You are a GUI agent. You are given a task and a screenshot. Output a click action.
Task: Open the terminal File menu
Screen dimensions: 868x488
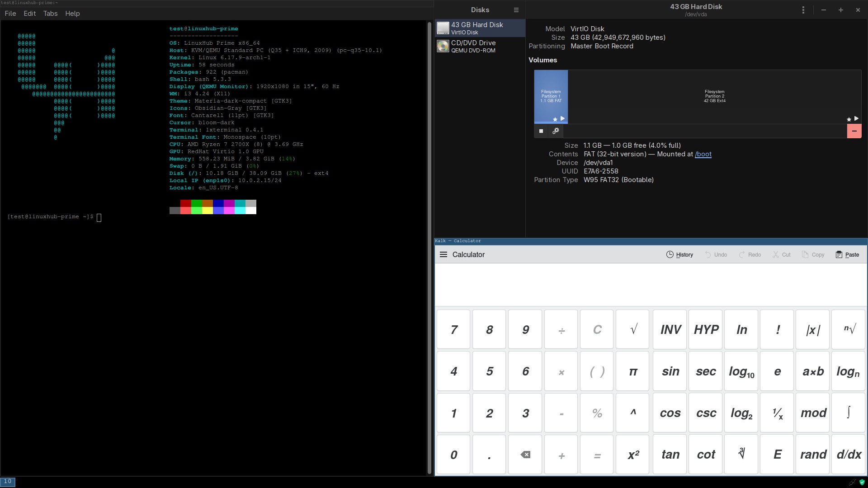coord(10,14)
